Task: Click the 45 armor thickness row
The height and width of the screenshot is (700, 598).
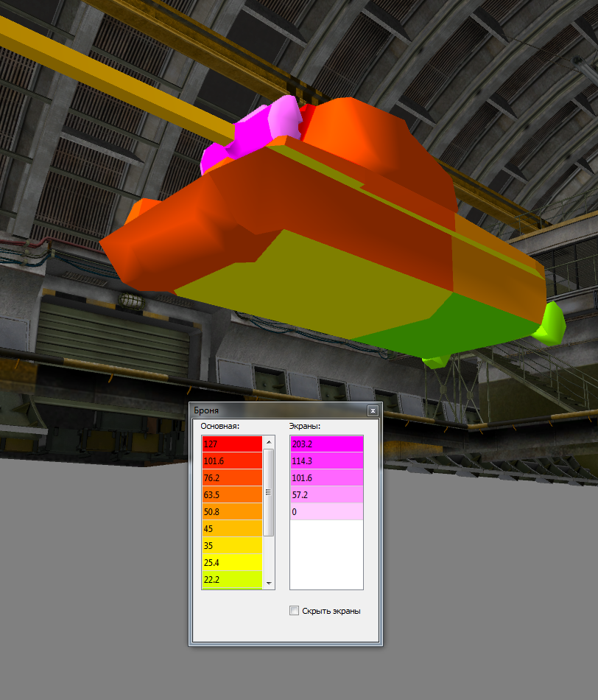Action: click(x=232, y=528)
